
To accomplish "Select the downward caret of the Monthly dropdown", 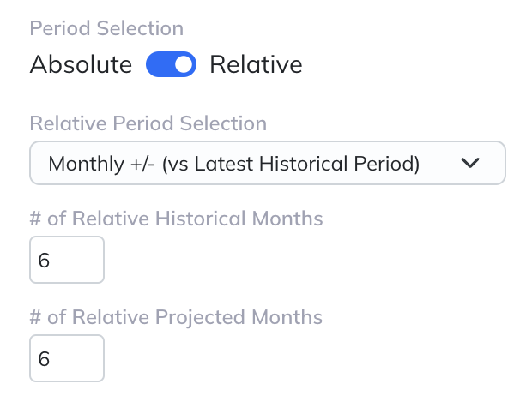I will tap(470, 163).
